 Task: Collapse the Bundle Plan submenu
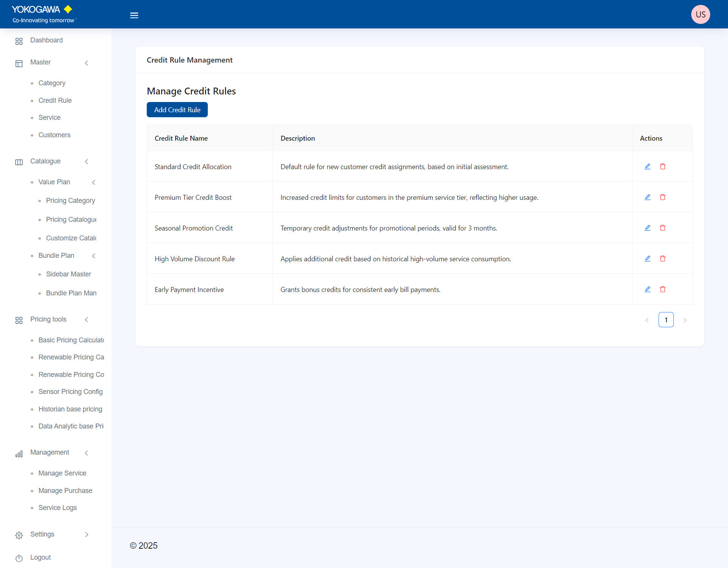pos(94,256)
